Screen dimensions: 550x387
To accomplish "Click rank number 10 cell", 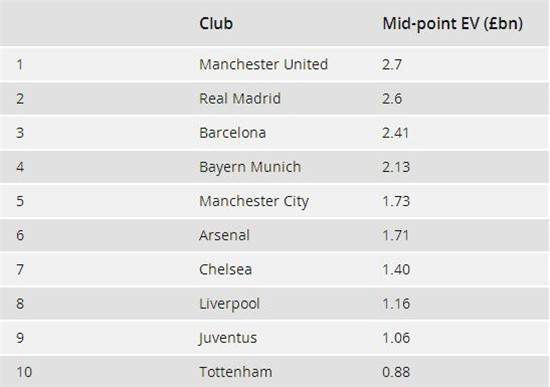I will pos(24,372).
